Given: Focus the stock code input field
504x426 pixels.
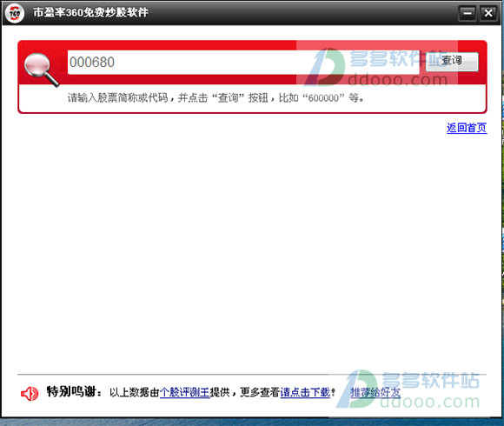Looking at the screenshot, I should tap(243, 62).
